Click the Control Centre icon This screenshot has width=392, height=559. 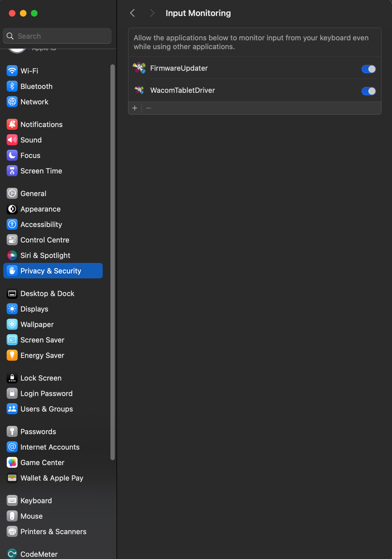(x=12, y=240)
